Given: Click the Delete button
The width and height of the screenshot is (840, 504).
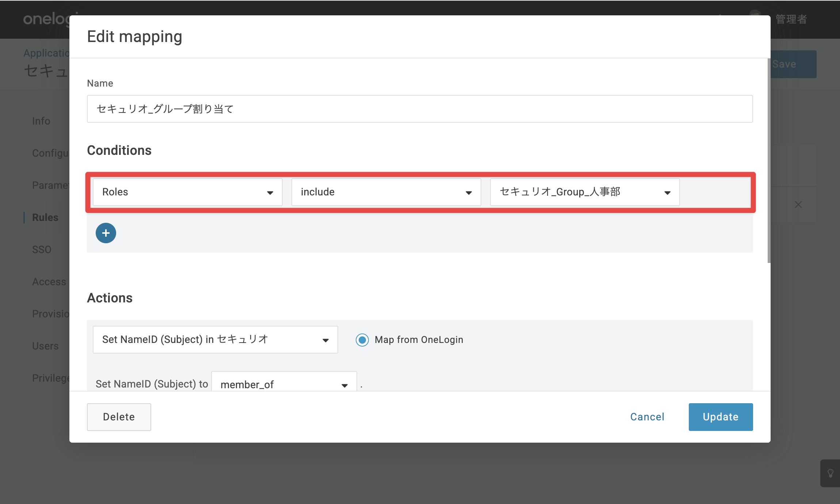Looking at the screenshot, I should click(x=119, y=417).
